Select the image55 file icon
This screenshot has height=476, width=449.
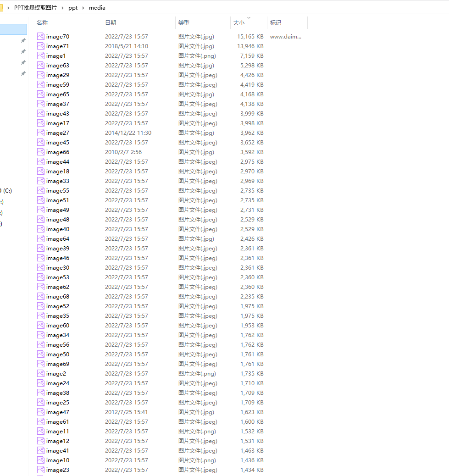41,191
